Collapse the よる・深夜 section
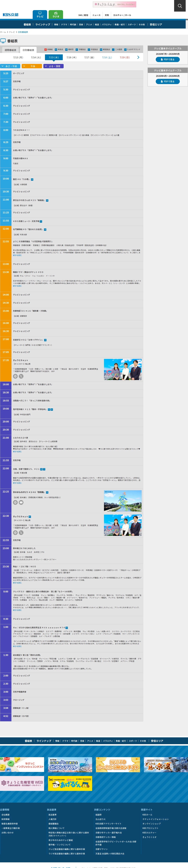The width and height of the screenshot is (188, 868). 54,66
